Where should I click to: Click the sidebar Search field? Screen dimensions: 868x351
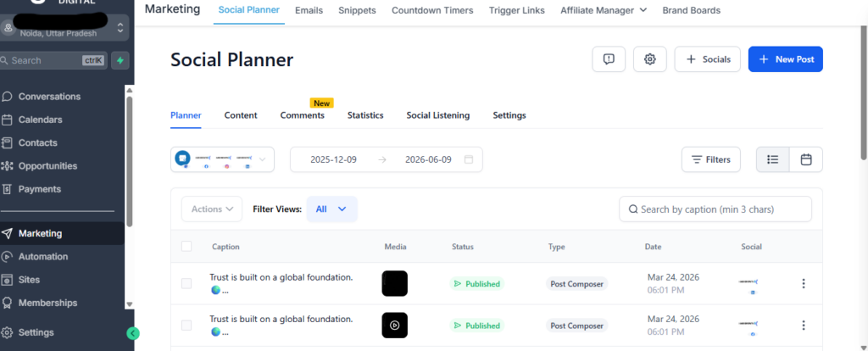pyautogui.click(x=53, y=60)
